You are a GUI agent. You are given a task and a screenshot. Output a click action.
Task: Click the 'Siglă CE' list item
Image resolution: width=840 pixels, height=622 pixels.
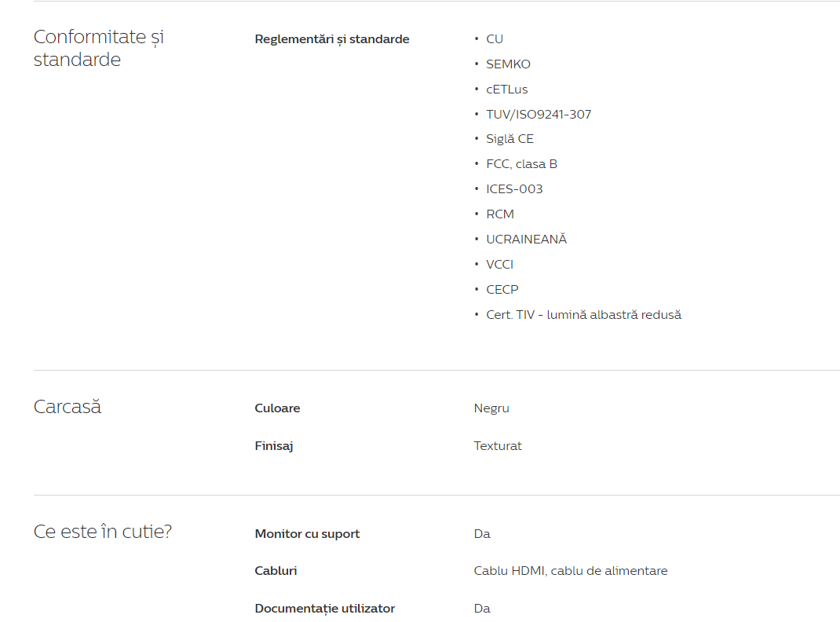[509, 139]
